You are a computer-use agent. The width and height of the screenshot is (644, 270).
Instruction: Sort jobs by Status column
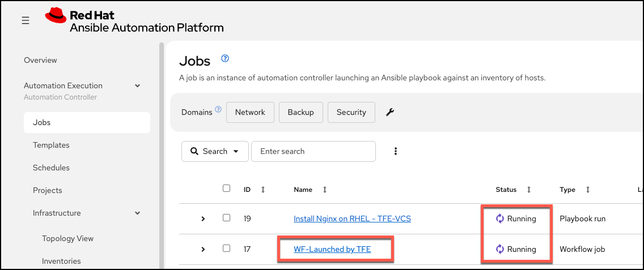529,190
